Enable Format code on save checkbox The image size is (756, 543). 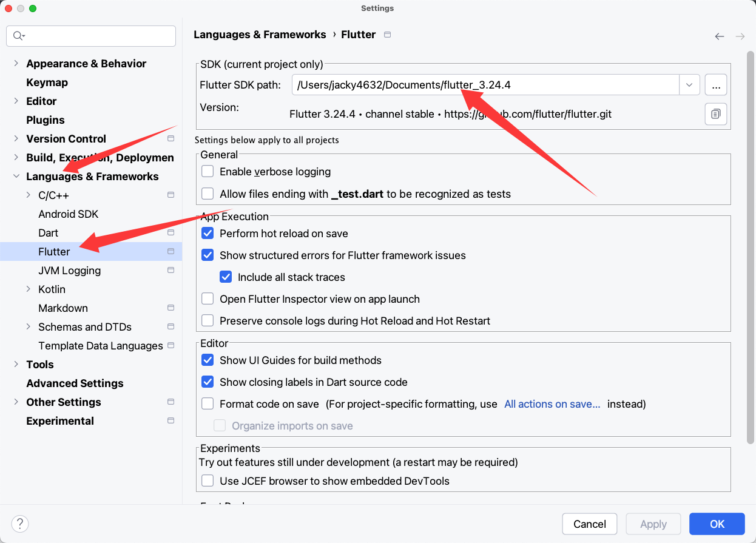[x=208, y=404]
